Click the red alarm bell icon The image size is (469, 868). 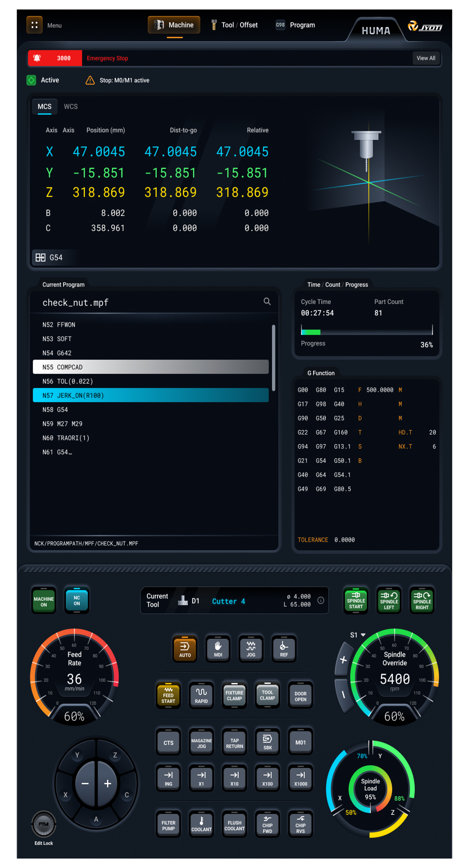[37, 58]
